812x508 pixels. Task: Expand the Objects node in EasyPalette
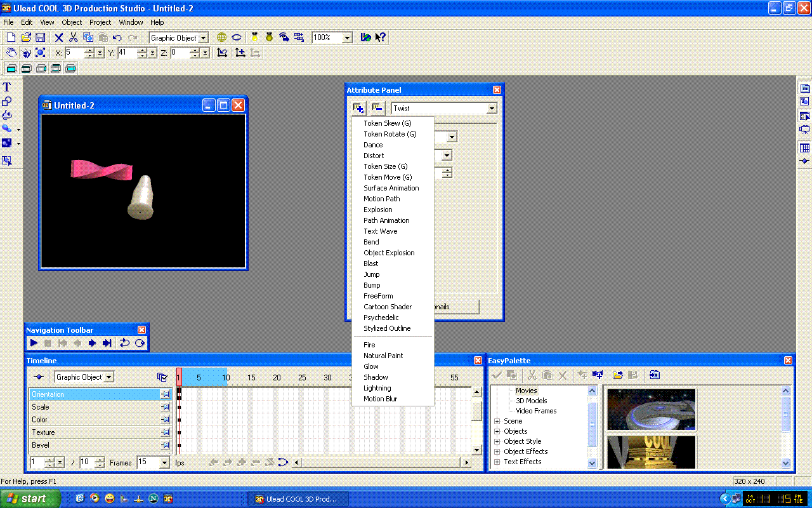(x=497, y=431)
